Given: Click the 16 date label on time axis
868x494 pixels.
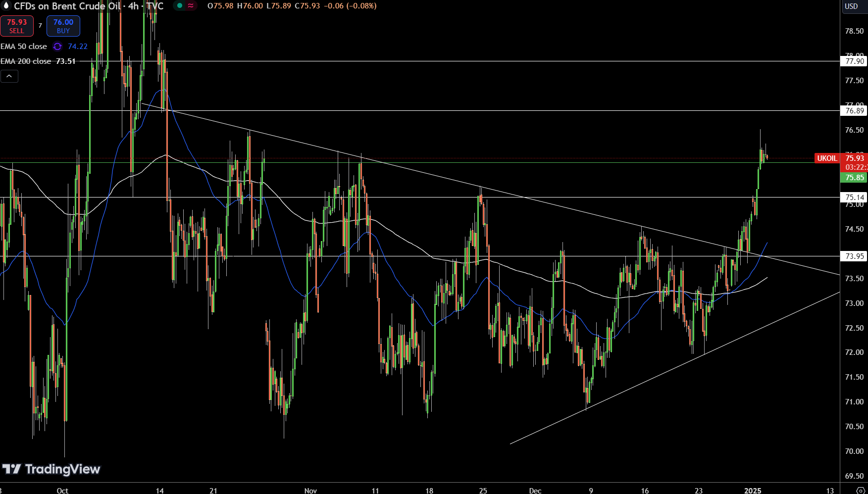Looking at the screenshot, I should [x=645, y=491].
